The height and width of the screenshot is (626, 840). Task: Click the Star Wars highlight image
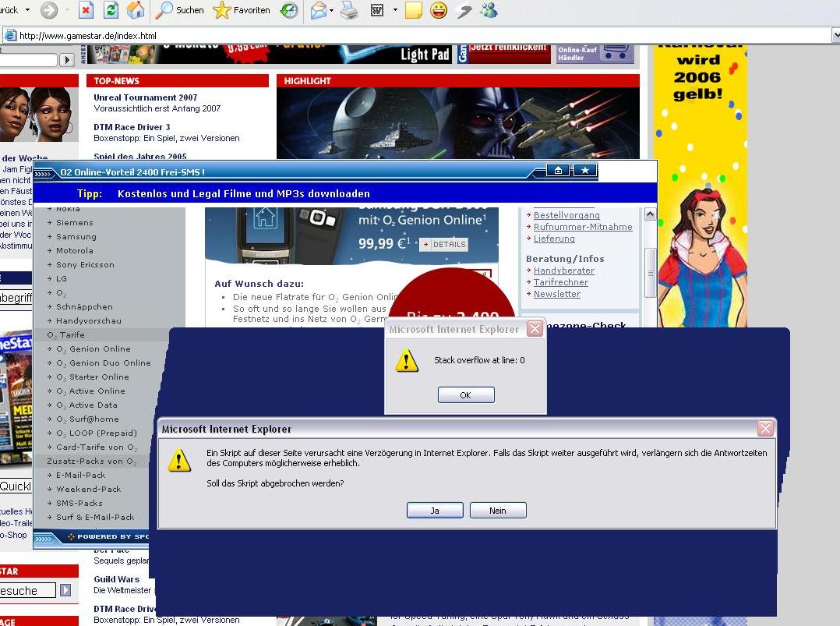[x=458, y=122]
